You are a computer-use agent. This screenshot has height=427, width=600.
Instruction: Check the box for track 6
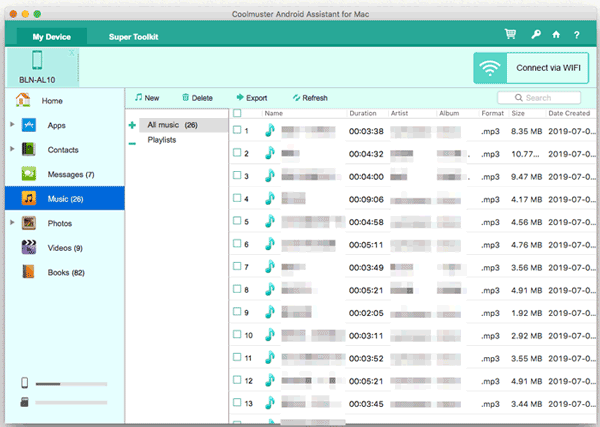pyautogui.click(x=237, y=243)
